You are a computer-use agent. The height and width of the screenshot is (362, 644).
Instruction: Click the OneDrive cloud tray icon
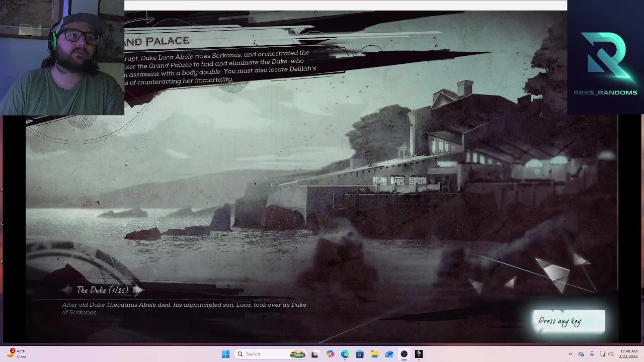pyautogui.click(x=581, y=354)
